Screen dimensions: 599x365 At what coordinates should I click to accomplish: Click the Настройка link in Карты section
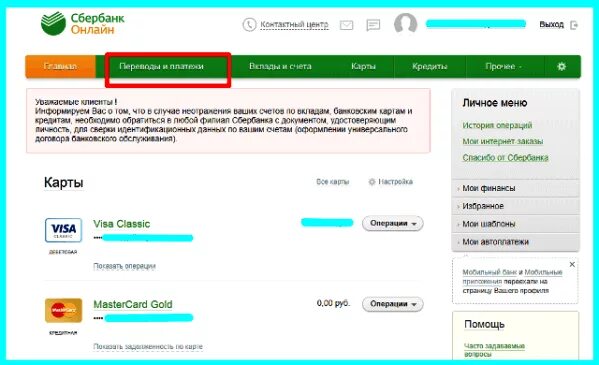point(395,182)
